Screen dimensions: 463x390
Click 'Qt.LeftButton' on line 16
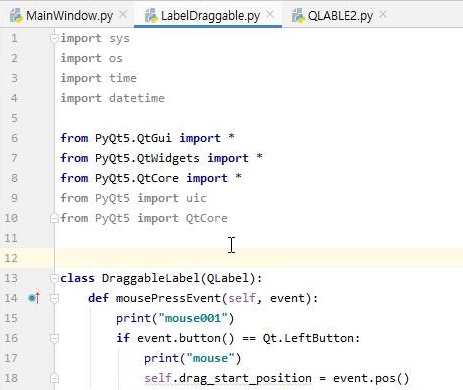[x=308, y=338]
